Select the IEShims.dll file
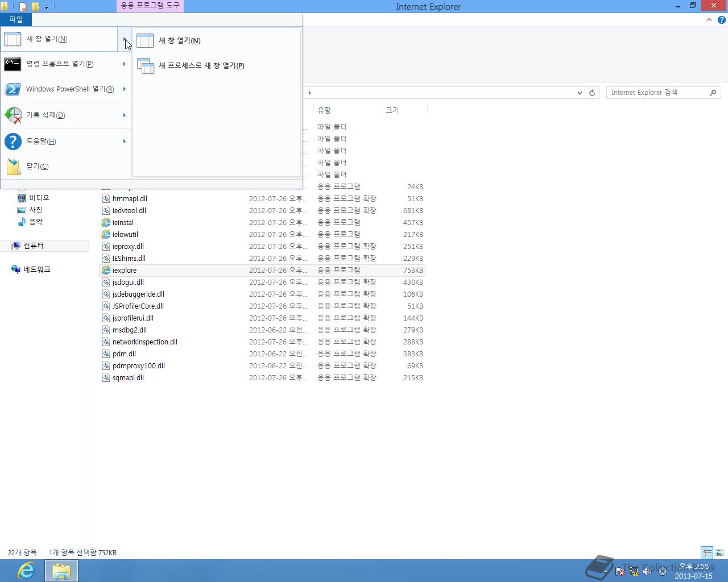 129,259
